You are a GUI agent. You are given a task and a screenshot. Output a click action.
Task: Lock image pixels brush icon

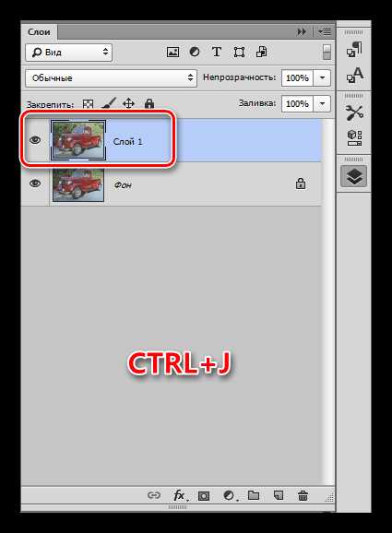tap(109, 103)
